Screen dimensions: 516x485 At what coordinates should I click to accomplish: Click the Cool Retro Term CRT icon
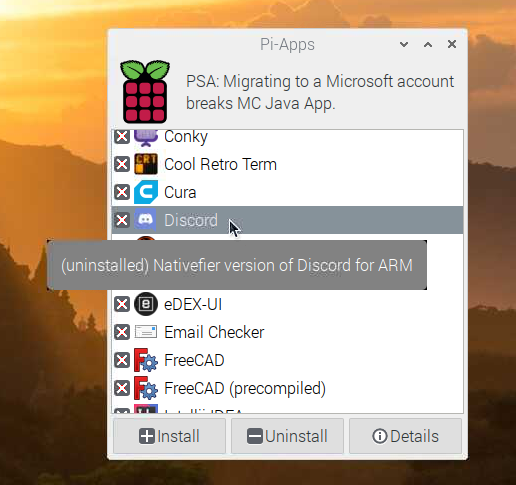click(146, 164)
